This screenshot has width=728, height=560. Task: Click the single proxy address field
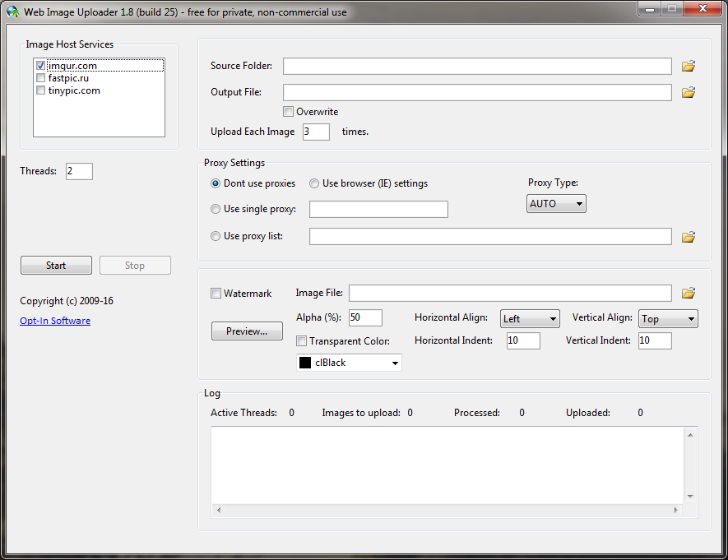tap(379, 209)
